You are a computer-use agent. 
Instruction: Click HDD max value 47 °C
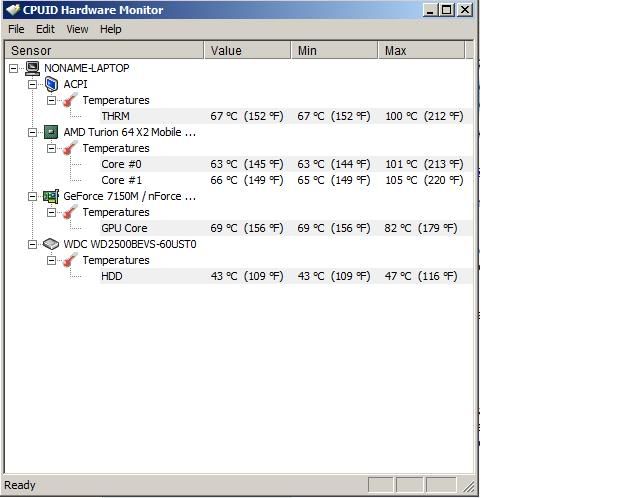pyautogui.click(x=421, y=276)
